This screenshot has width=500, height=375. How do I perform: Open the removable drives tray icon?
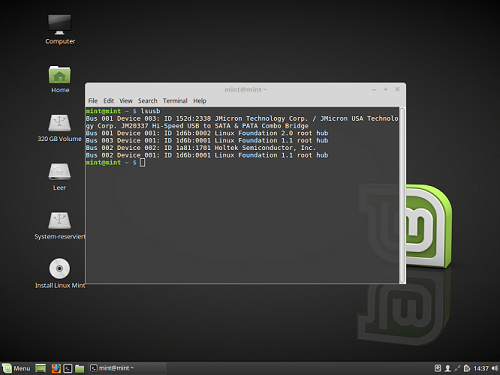pyautogui.click(x=438, y=368)
